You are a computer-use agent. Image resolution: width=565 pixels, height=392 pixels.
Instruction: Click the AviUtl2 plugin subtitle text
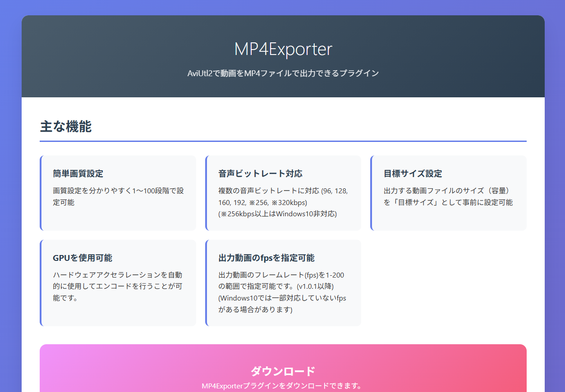[283, 73]
